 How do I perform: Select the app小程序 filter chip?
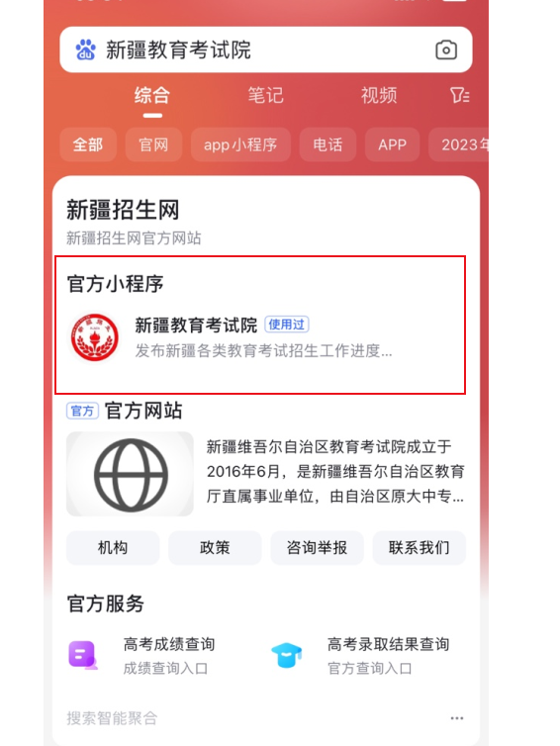[240, 144]
